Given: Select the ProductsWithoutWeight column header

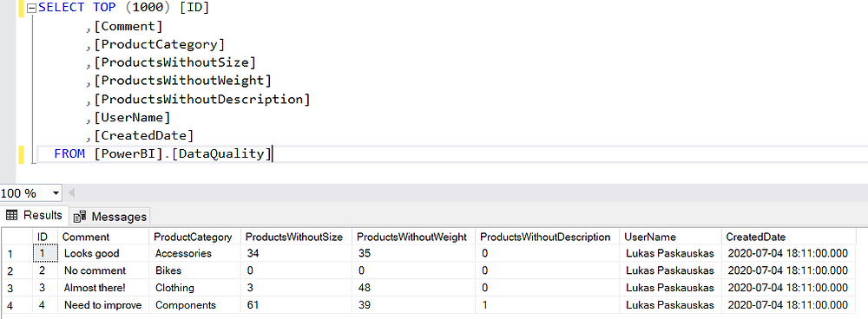Looking at the screenshot, I should 414,237.
